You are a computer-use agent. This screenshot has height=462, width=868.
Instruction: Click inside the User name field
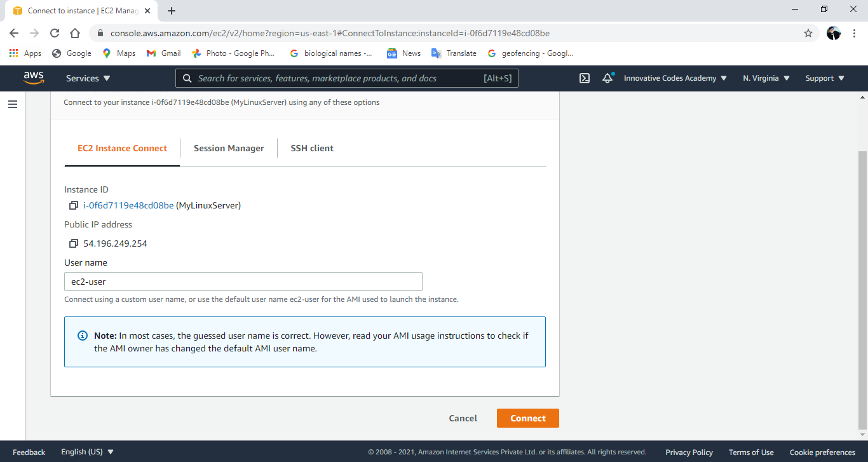[x=243, y=281]
